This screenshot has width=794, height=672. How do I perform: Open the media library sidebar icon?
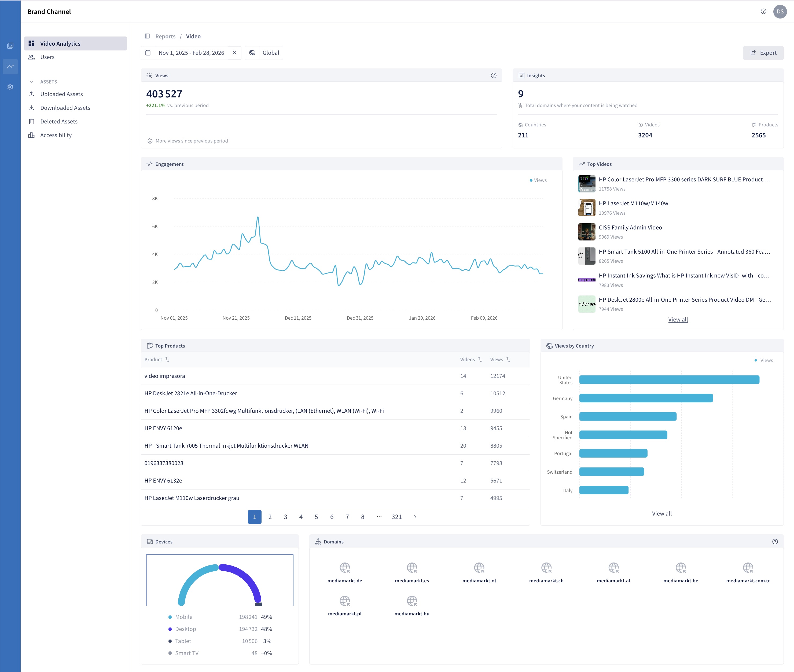(x=10, y=46)
